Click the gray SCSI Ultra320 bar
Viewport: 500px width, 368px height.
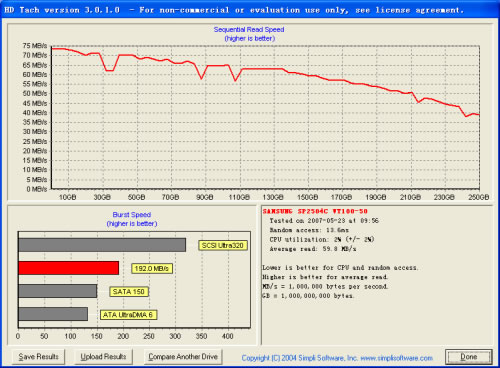click(x=102, y=245)
